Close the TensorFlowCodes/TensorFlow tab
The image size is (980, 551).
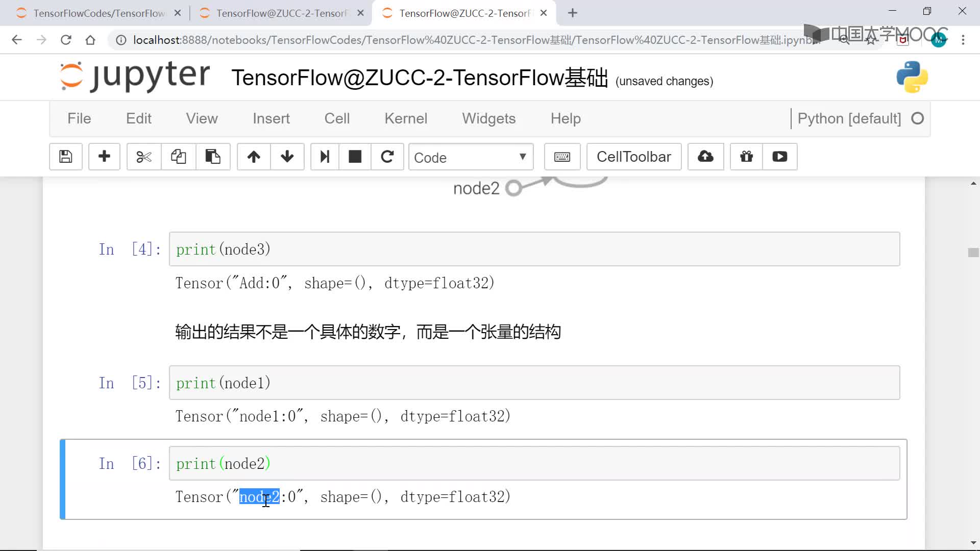tap(178, 13)
